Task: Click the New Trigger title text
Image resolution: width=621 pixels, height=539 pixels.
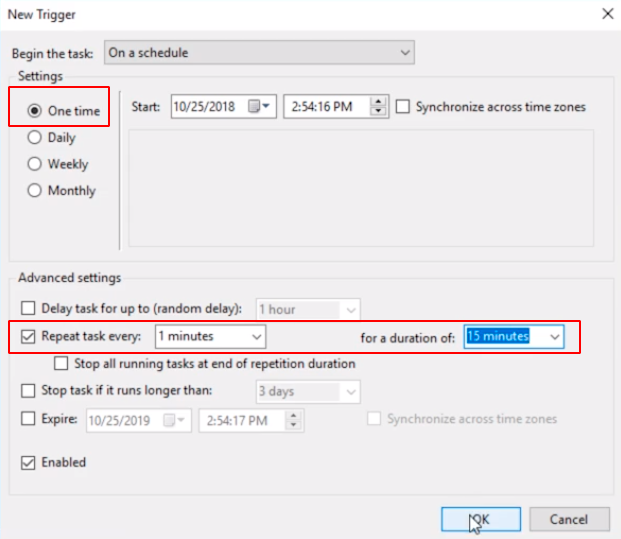Action: pos(42,14)
